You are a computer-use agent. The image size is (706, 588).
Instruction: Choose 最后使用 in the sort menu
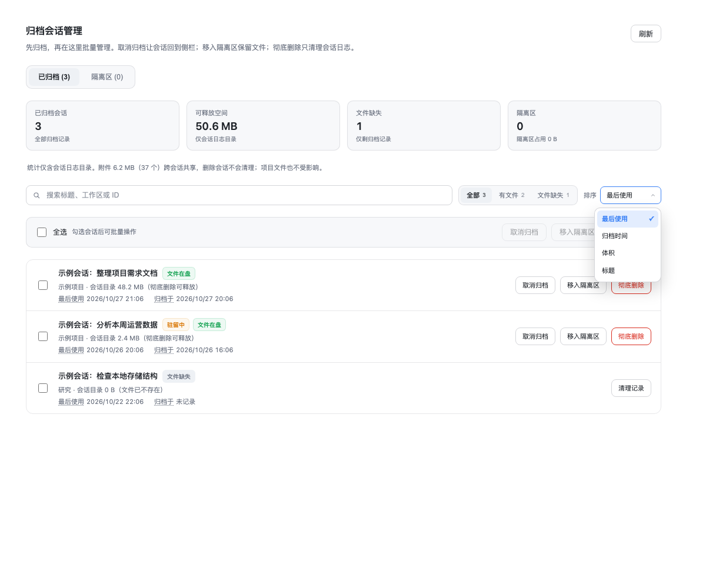(x=628, y=219)
